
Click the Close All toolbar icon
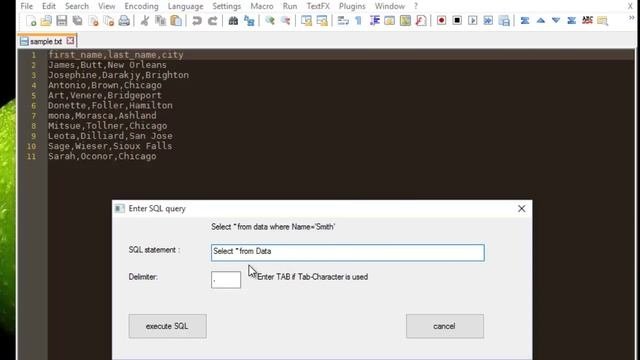[109, 20]
